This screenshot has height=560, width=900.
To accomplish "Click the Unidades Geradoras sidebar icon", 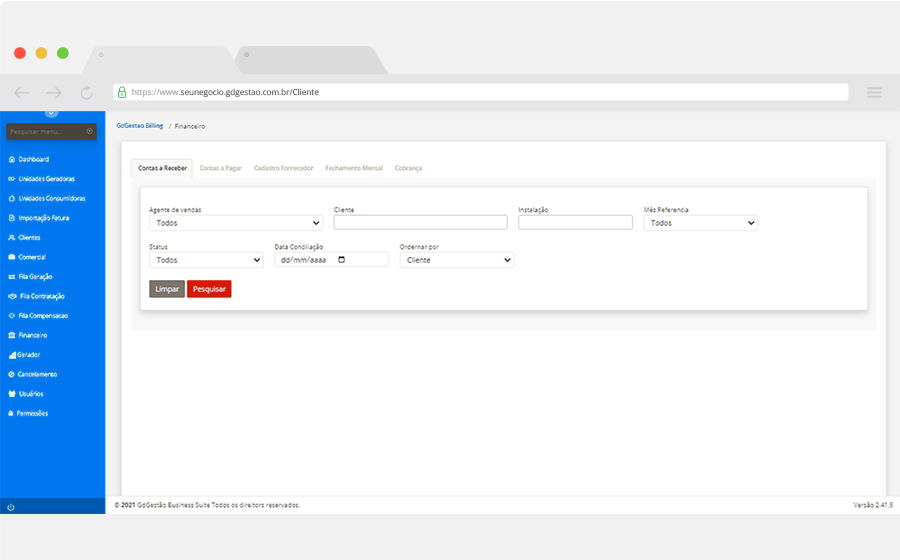I will [11, 179].
